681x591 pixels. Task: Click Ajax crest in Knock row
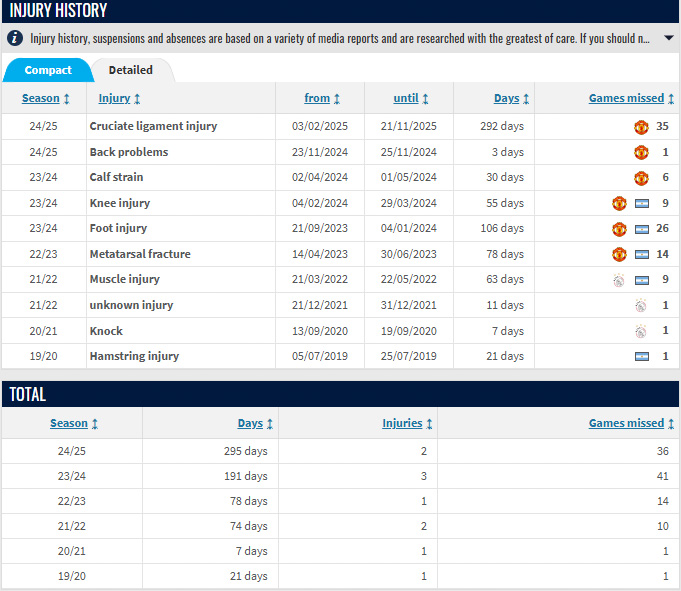click(641, 331)
